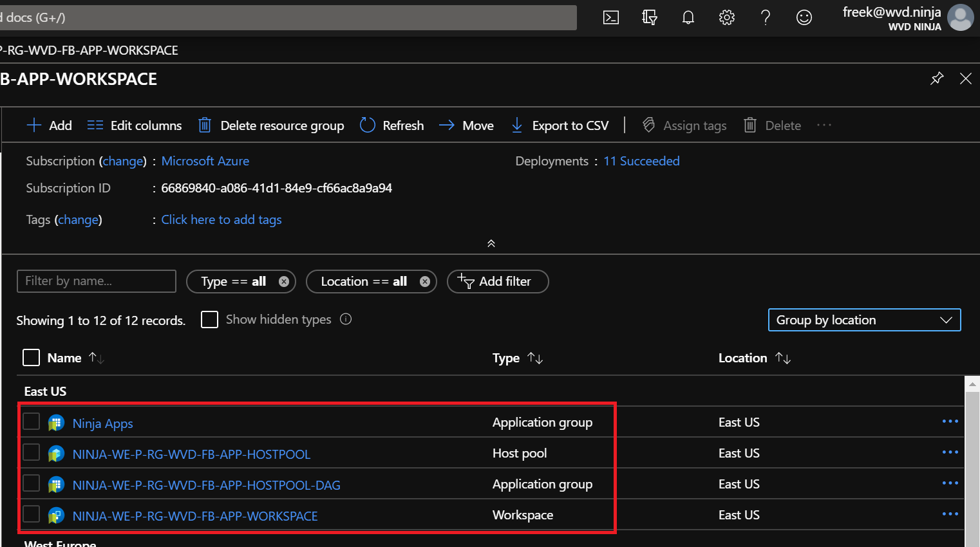Sort the list by Location column arrows
Viewport: 980px width, 547px height.
click(783, 358)
